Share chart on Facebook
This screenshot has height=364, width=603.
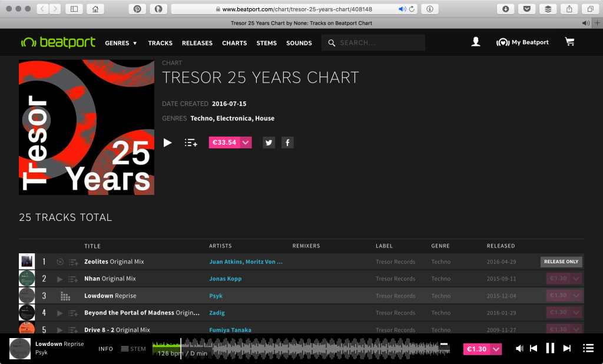287,143
